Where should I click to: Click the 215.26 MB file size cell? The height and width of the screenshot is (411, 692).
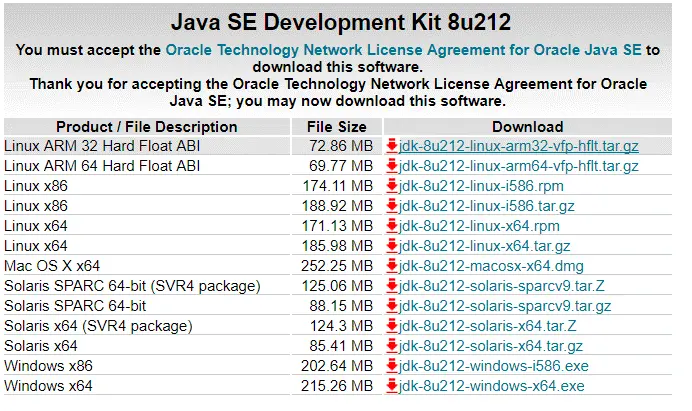[337, 386]
